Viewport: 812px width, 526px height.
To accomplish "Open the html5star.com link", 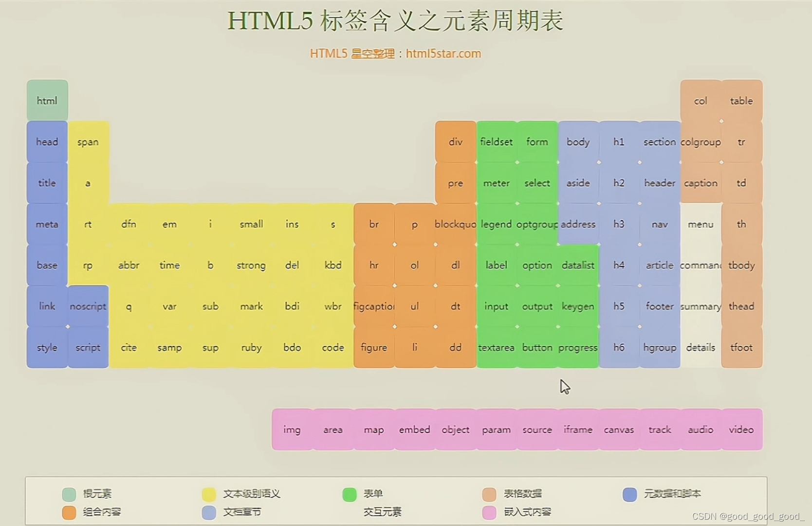I will [x=443, y=54].
